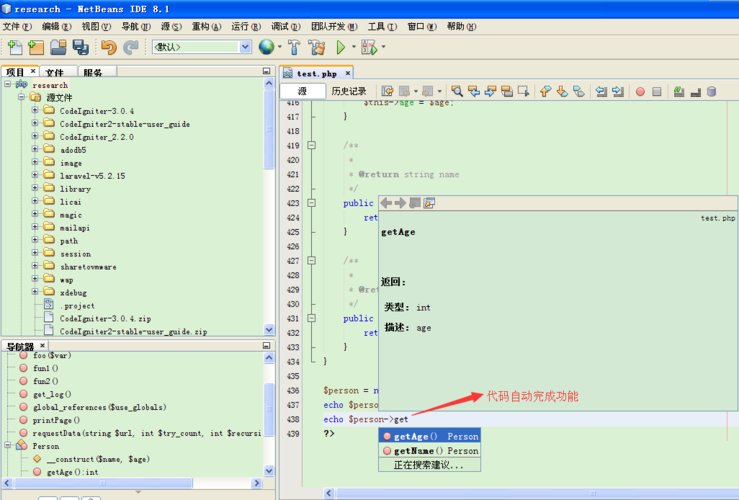
Task: Click the Undo arrow icon
Action: 109,47
